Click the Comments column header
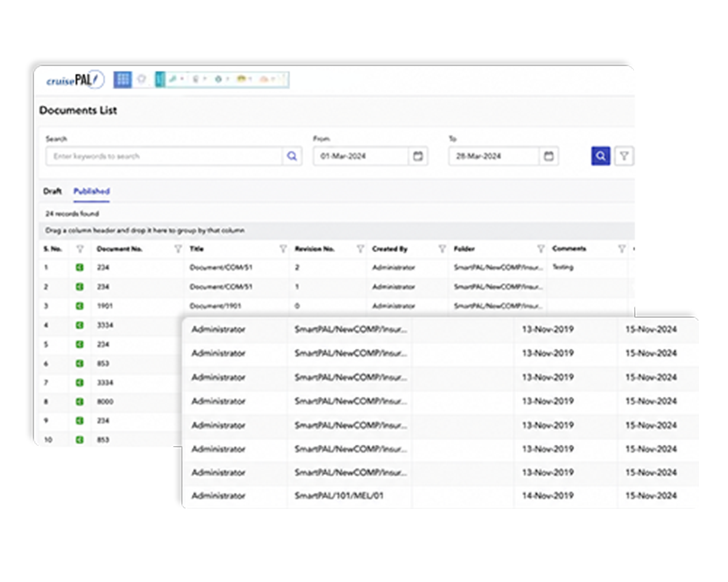Screen dimensions: 728x582 tap(569, 249)
